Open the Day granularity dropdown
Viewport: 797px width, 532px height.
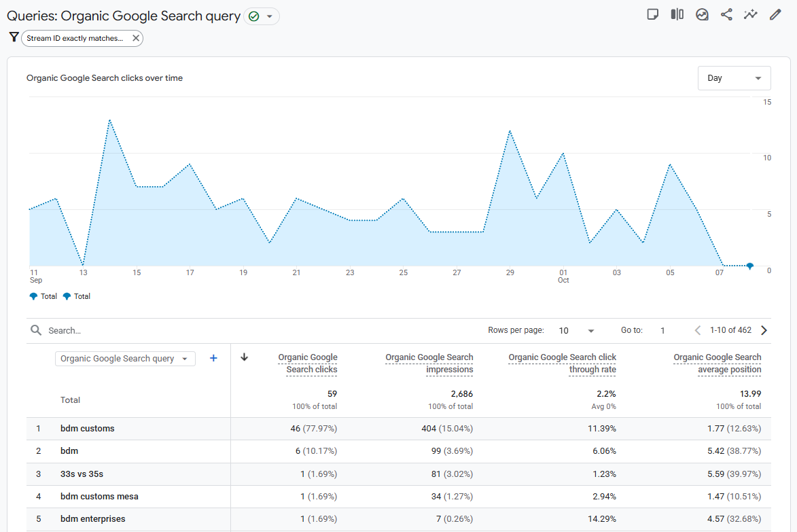coord(734,78)
